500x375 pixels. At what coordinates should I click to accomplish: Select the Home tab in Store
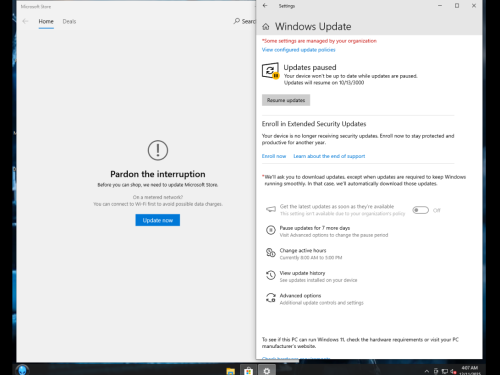click(x=46, y=21)
